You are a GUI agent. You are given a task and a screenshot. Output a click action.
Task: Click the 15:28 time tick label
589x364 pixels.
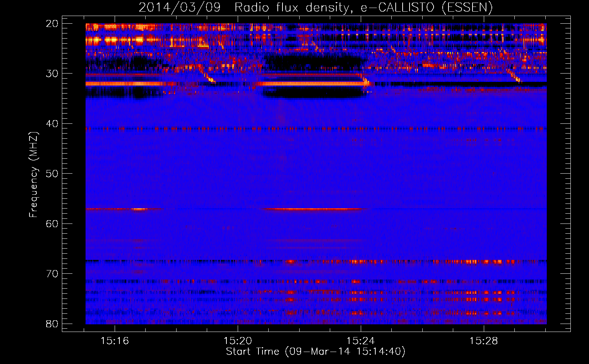coord(484,341)
